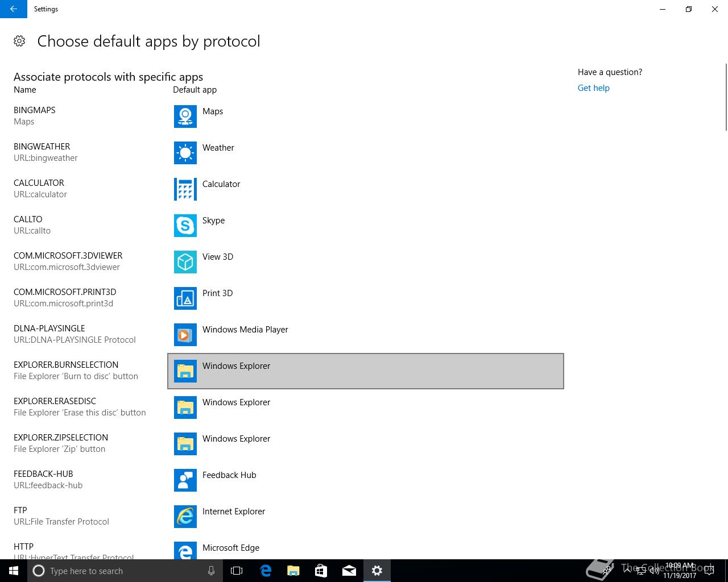The height and width of the screenshot is (582, 728).
Task: Open the Get help link
Action: (593, 88)
